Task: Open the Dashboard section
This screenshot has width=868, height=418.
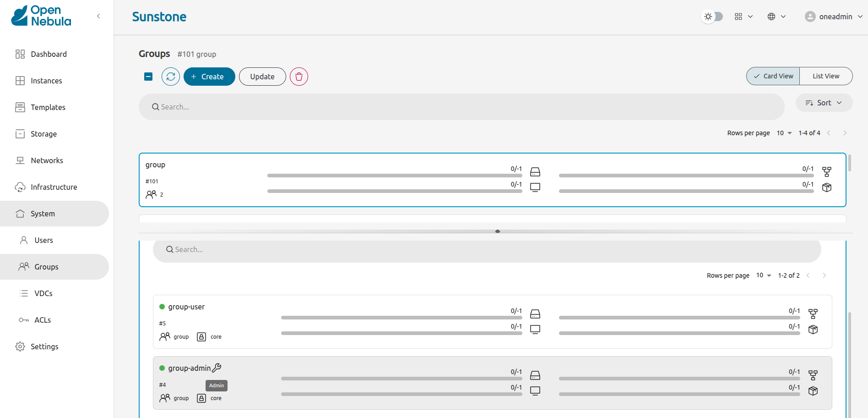Action: click(49, 54)
